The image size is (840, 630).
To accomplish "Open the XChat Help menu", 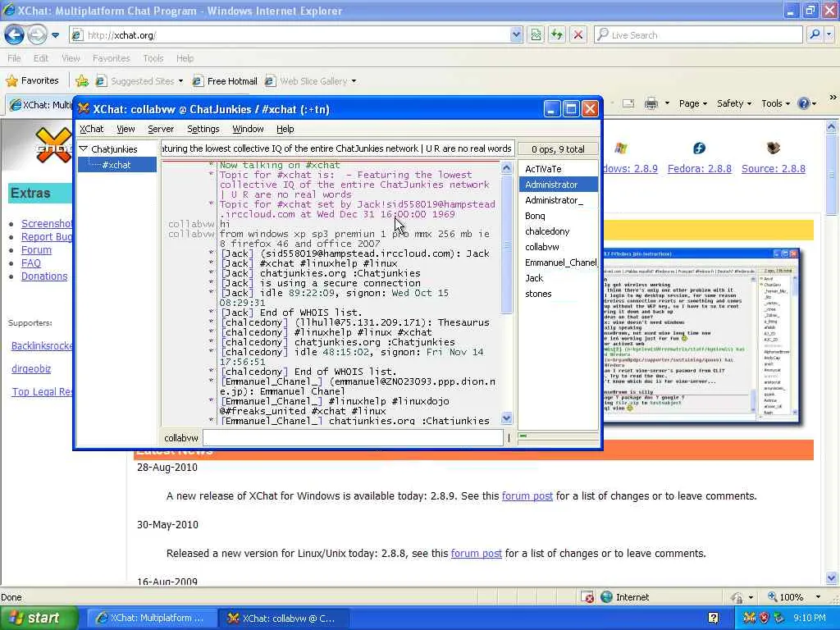I will click(285, 129).
